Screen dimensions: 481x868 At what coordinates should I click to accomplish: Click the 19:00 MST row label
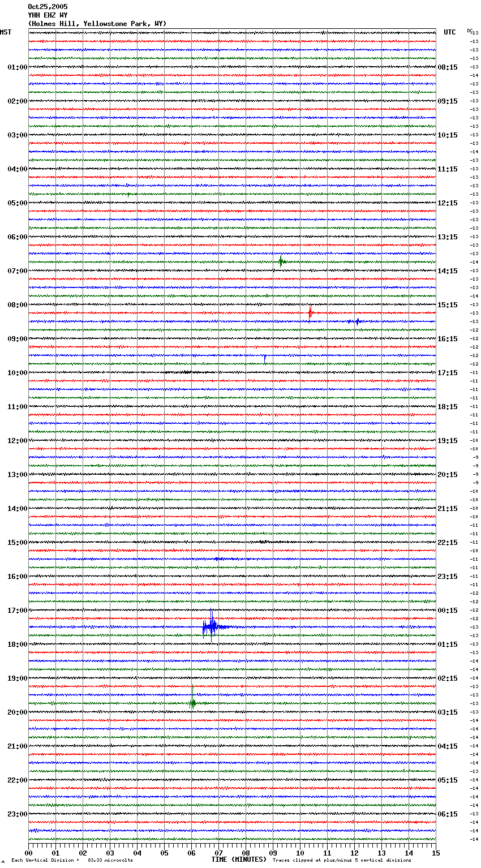click(x=17, y=678)
